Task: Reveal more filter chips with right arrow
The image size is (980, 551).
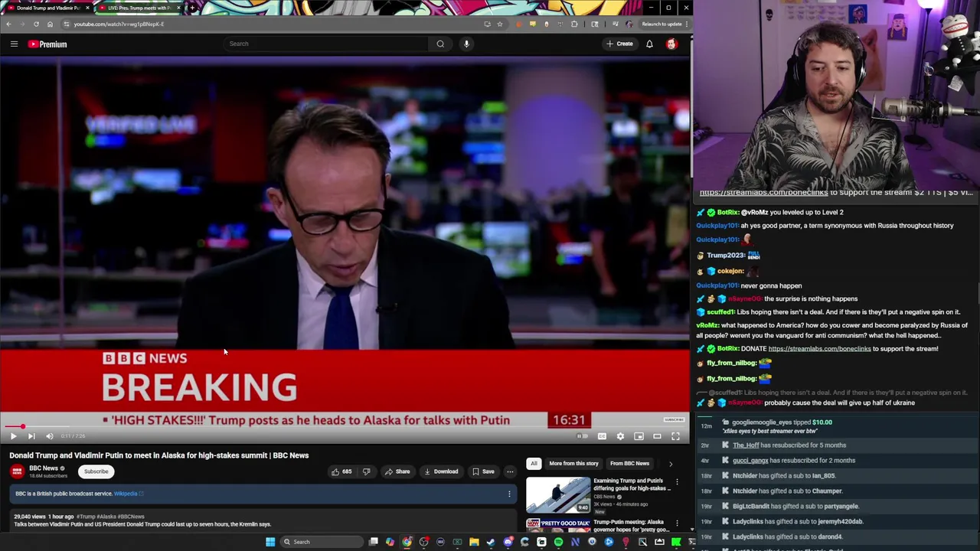Action: (671, 464)
